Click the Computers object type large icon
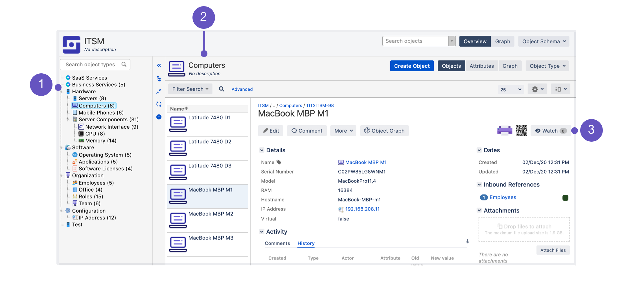 click(176, 69)
